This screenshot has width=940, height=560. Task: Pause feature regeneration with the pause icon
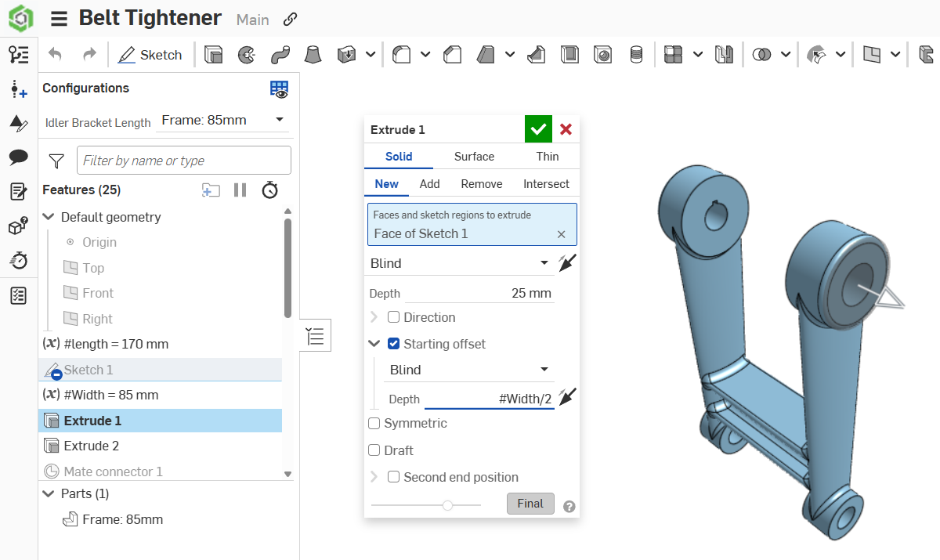[240, 190]
